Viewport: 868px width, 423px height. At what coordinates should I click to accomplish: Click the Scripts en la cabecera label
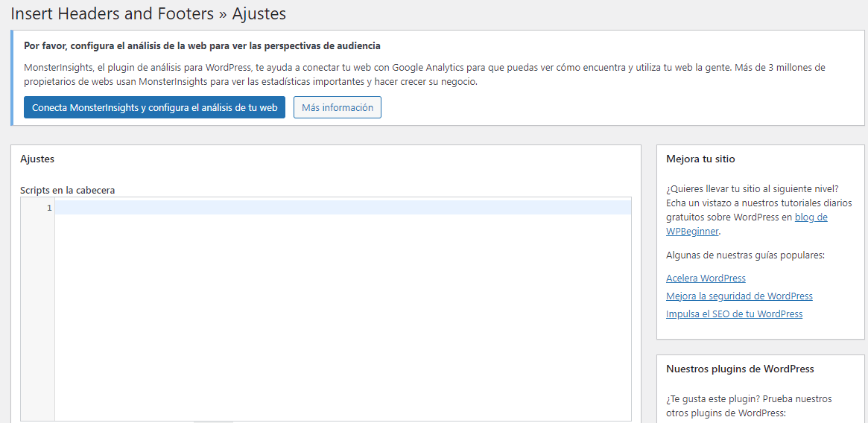[67, 190]
